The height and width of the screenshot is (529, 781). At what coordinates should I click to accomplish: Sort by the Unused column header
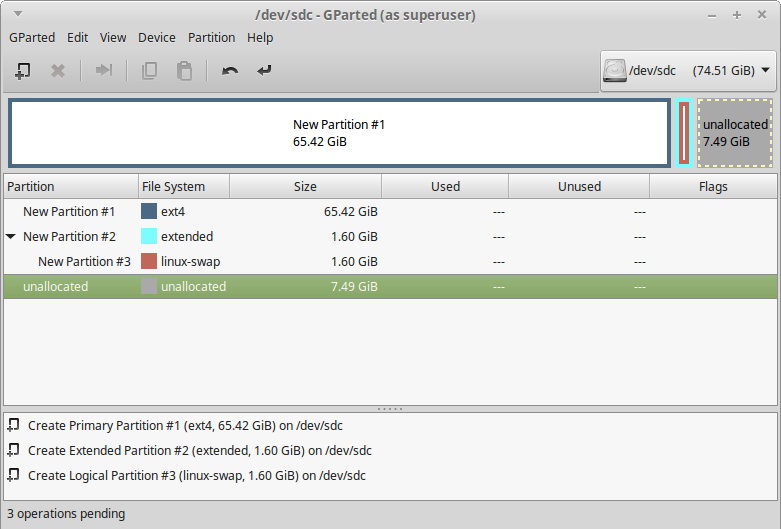tap(579, 186)
